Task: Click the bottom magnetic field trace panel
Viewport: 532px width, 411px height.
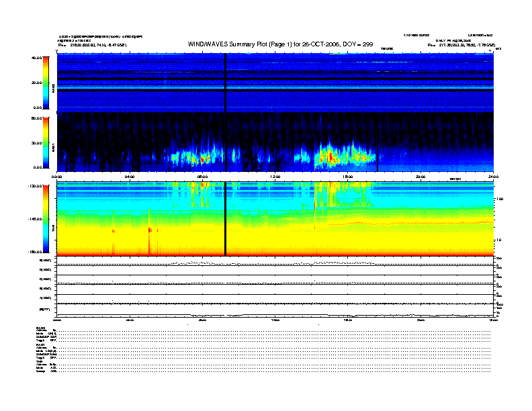Action: (275, 310)
